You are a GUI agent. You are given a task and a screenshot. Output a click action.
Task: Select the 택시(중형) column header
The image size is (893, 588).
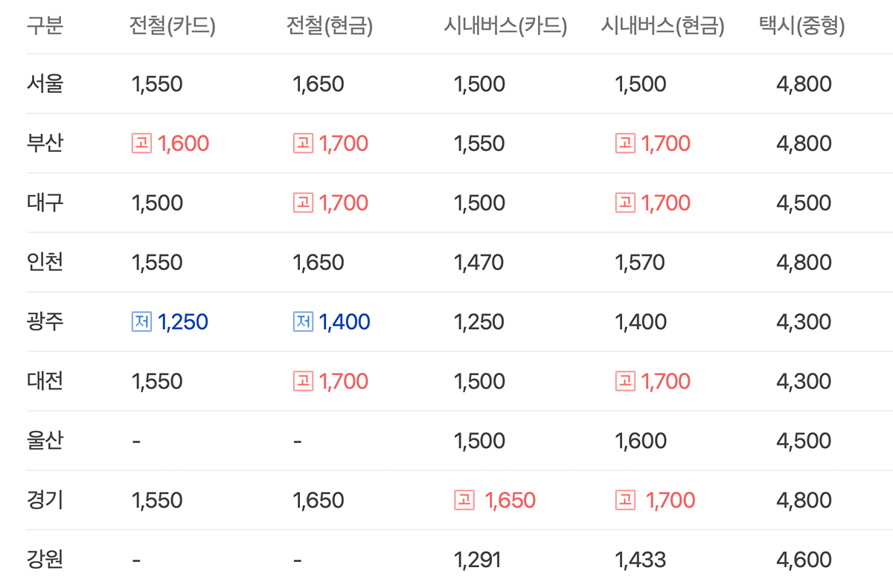pos(802,27)
